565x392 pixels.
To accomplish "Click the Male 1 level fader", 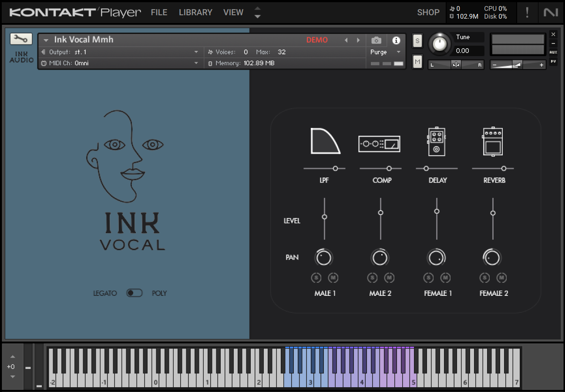I will [x=324, y=217].
